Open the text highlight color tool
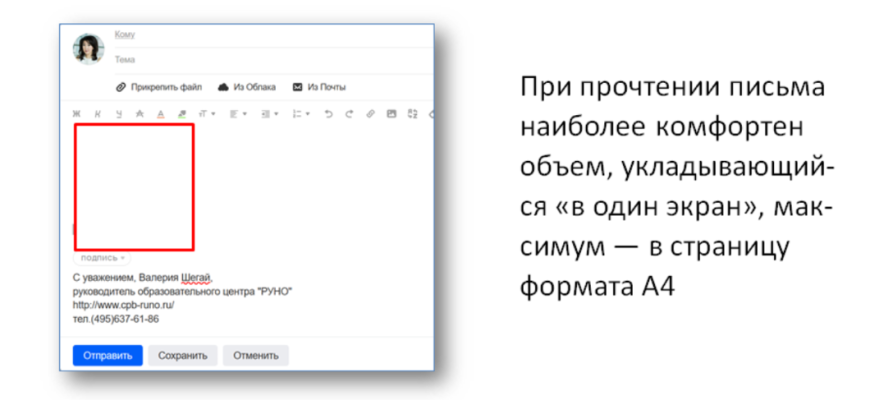Screen dimensions: 870x400 click(x=181, y=114)
